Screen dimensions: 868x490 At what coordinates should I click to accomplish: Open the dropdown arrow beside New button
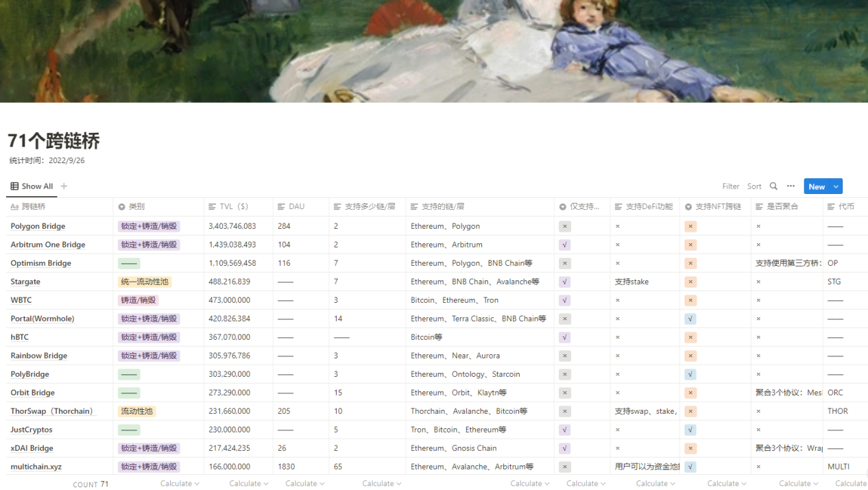coord(836,186)
